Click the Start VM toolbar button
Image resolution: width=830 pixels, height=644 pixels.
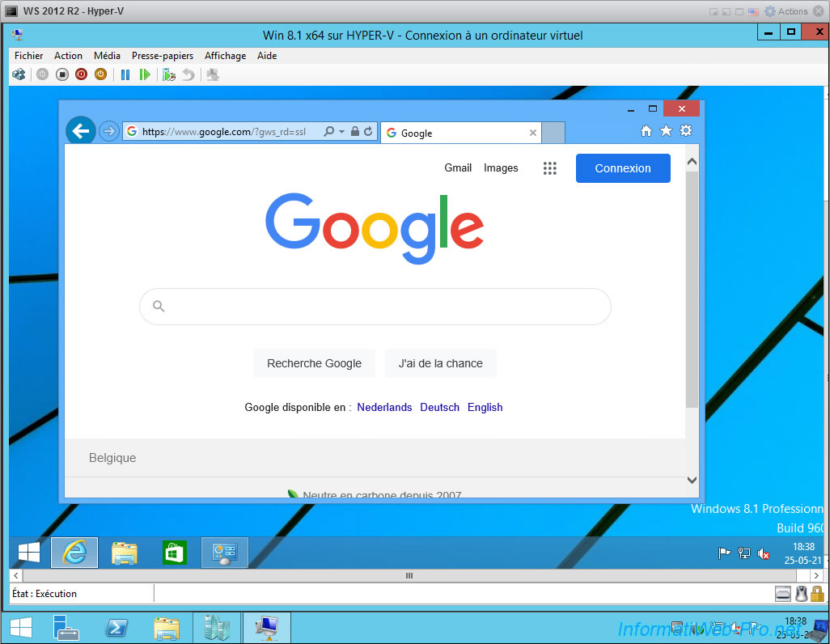pyautogui.click(x=42, y=74)
